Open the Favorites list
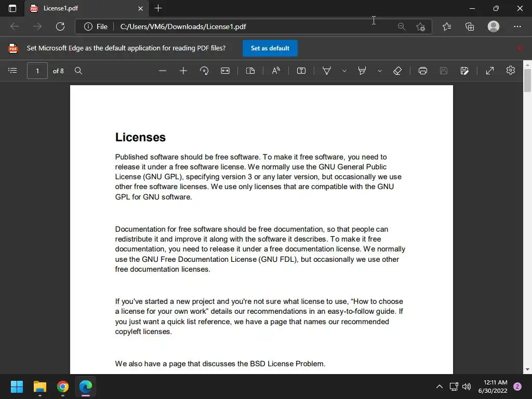Image resolution: width=532 pixels, height=399 pixels. coord(447,26)
